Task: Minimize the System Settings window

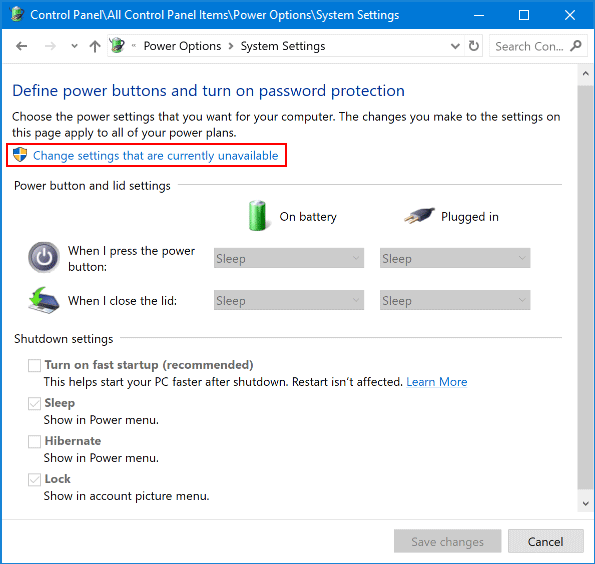Action: pos(479,15)
